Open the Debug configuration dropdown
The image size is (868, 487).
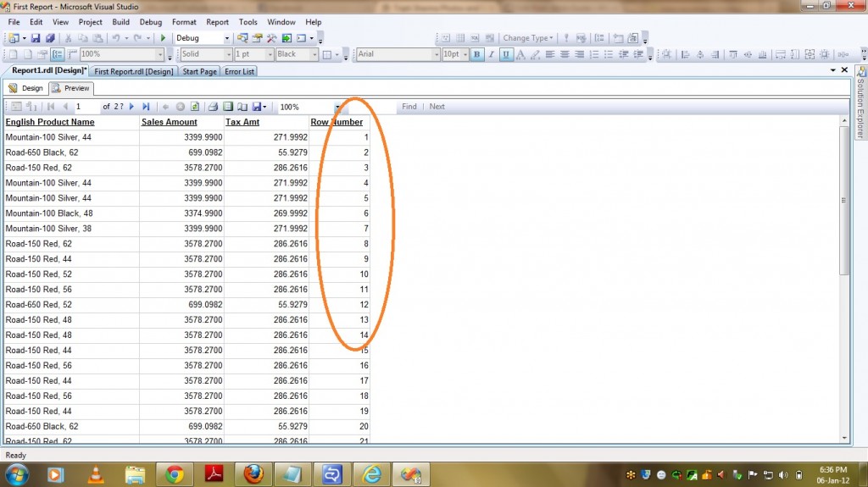pos(226,38)
